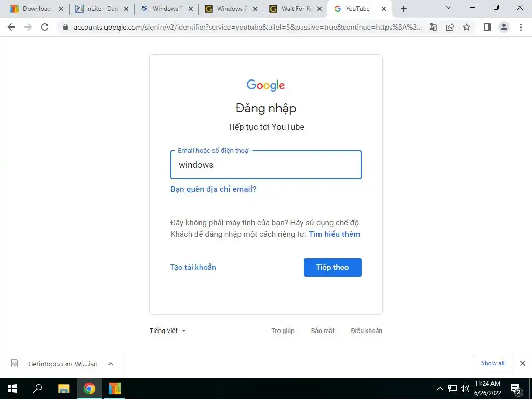Open the Bạn quên địa chỉ email link
This screenshot has width=532, height=399.
click(213, 189)
